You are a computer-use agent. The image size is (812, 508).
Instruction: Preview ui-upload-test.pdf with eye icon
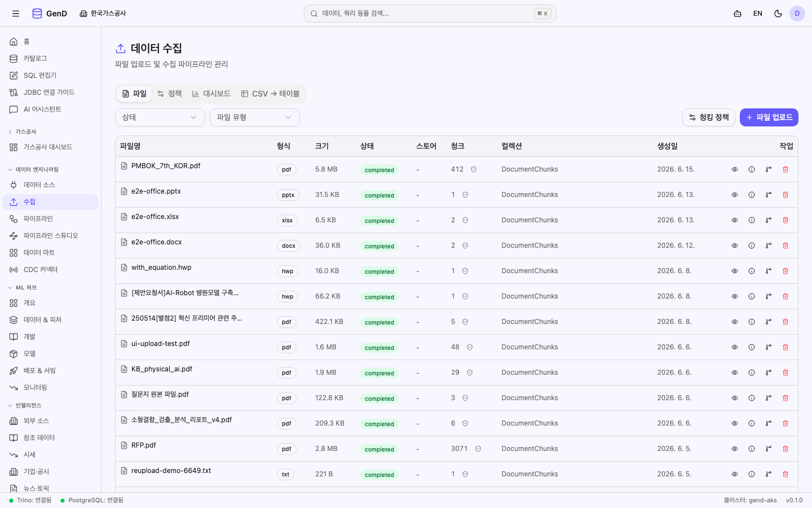[735, 347]
